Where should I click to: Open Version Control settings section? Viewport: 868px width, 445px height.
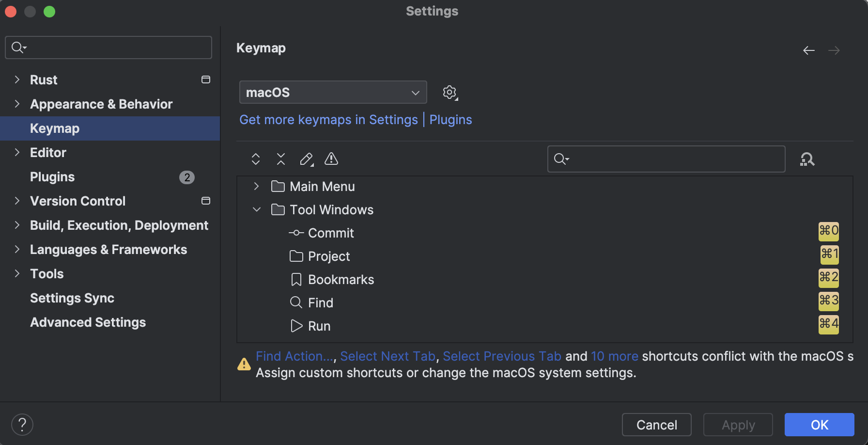click(77, 201)
